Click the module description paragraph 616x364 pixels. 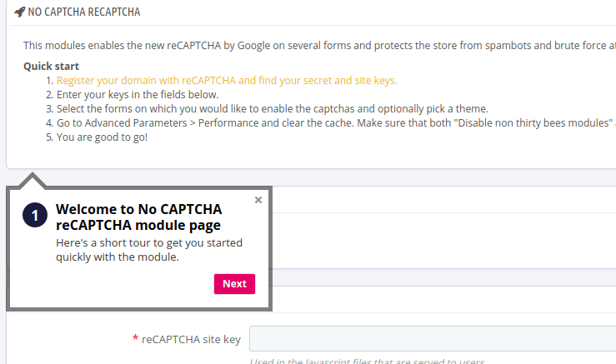[319, 46]
